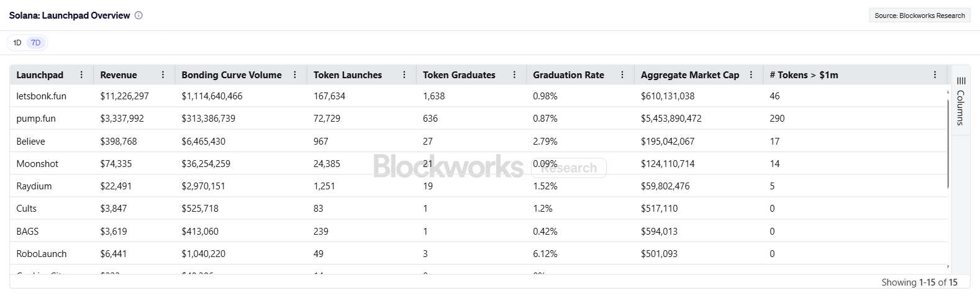This screenshot has width=980, height=298.
Task: Open the Token Launches column menu
Action: pos(404,74)
